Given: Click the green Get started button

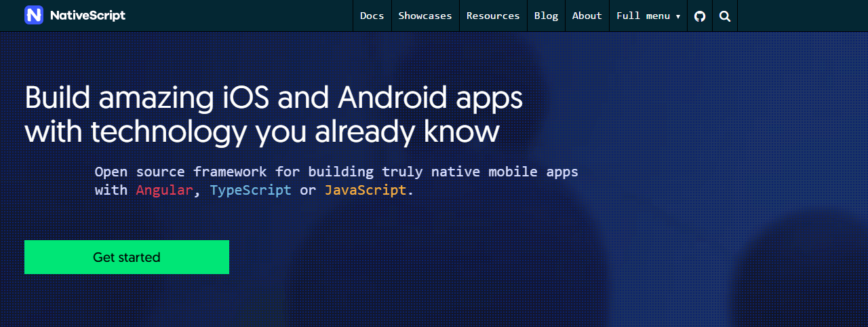Looking at the screenshot, I should 127,257.
